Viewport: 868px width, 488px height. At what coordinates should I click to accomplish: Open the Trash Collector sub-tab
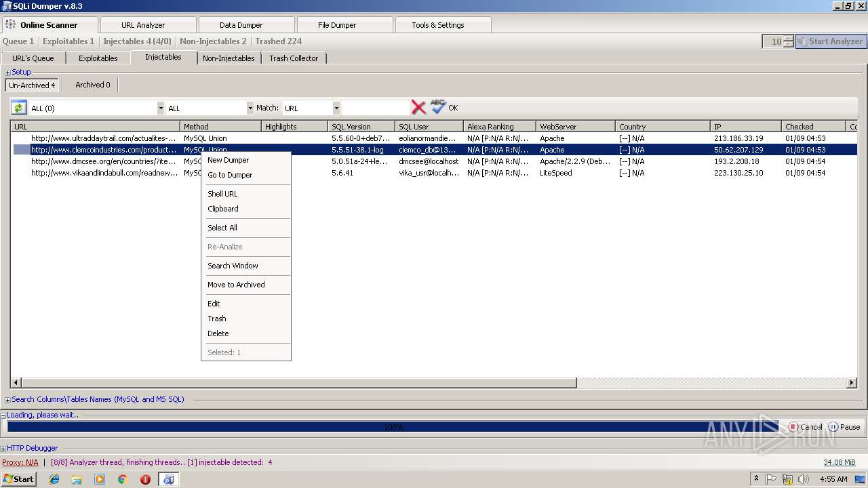294,58
